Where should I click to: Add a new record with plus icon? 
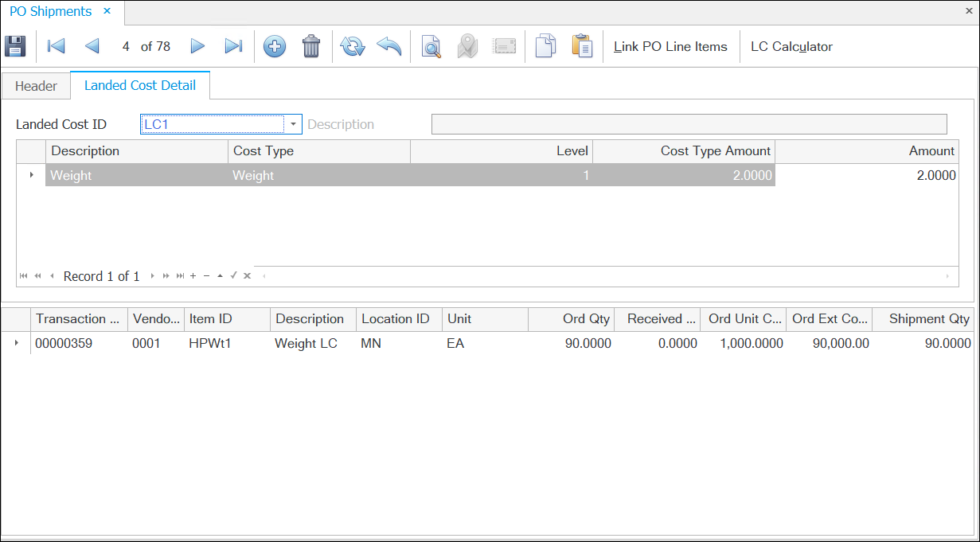click(x=275, y=46)
